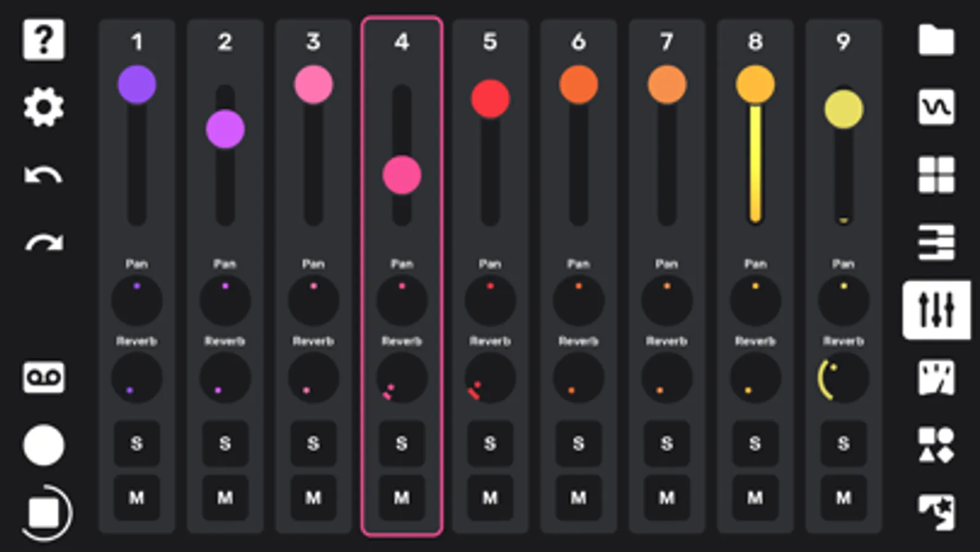Open the settings gear icon

[44, 107]
